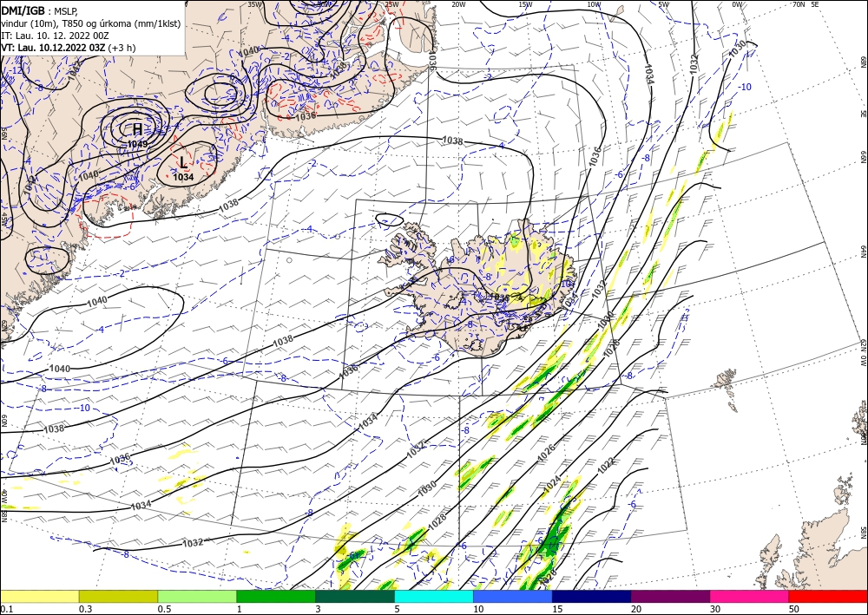The height and width of the screenshot is (615, 868).
Task: Select the light green 0.5–1 legend swatch
Action: click(x=197, y=596)
